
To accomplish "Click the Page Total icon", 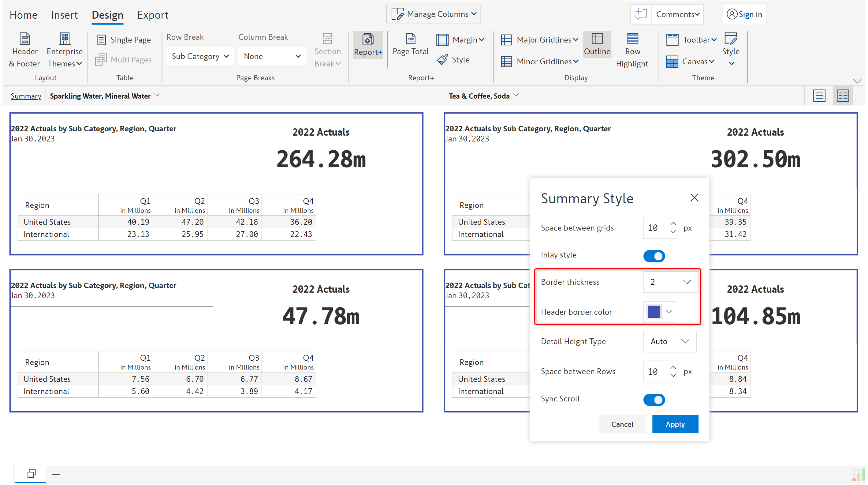I will 410,39.
